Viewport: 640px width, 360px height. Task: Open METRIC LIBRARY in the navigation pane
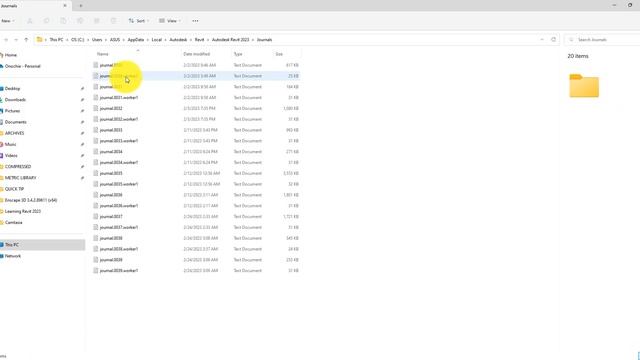(20, 178)
